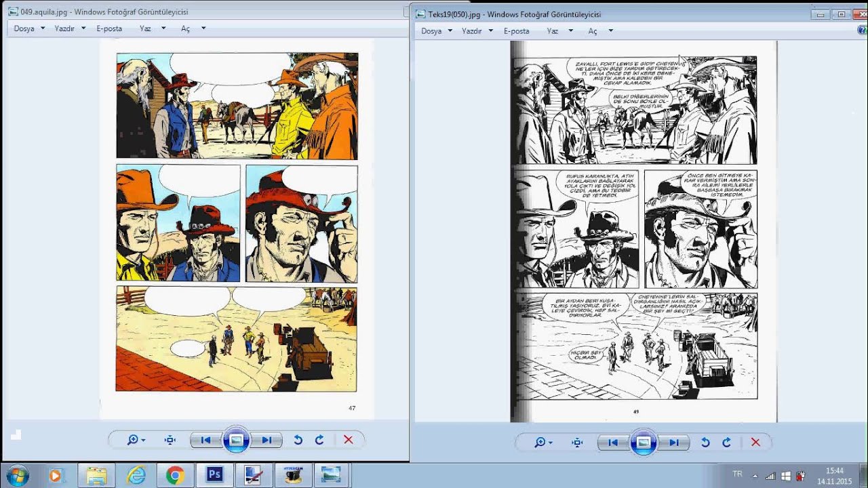
Task: Fit image to window in 049.aquila.jpg viewer
Action: point(170,440)
